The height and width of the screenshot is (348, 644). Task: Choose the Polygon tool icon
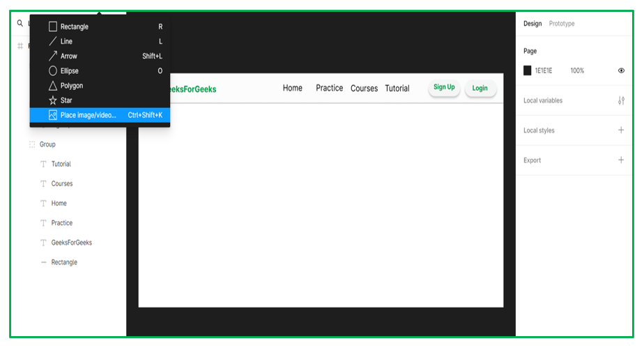[52, 86]
